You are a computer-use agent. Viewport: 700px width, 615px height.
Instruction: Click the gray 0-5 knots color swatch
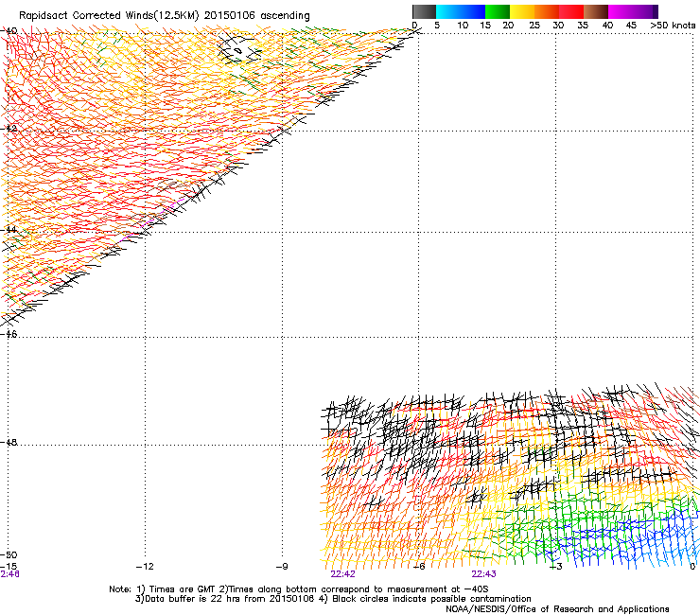click(x=424, y=11)
